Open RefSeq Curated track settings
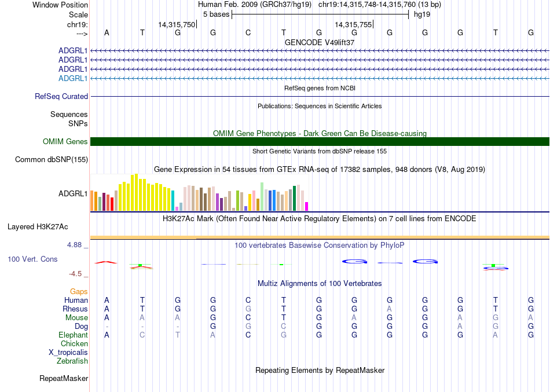This screenshot has width=550, height=392. [61, 97]
